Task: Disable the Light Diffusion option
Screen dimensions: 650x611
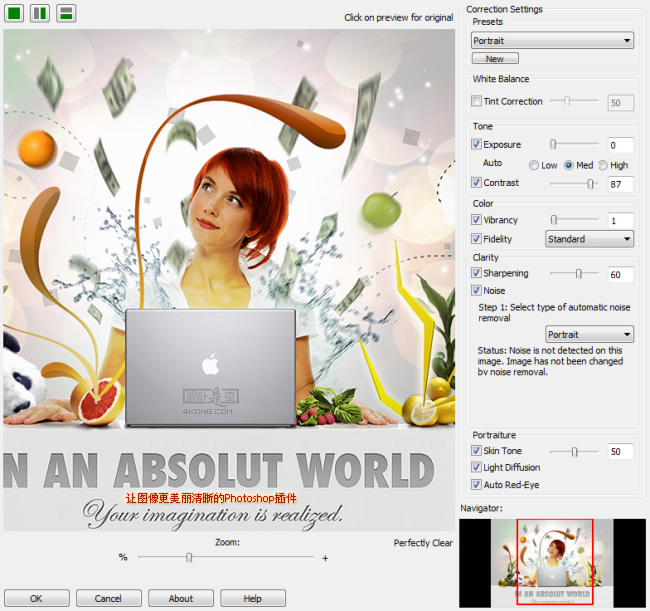Action: [x=476, y=467]
